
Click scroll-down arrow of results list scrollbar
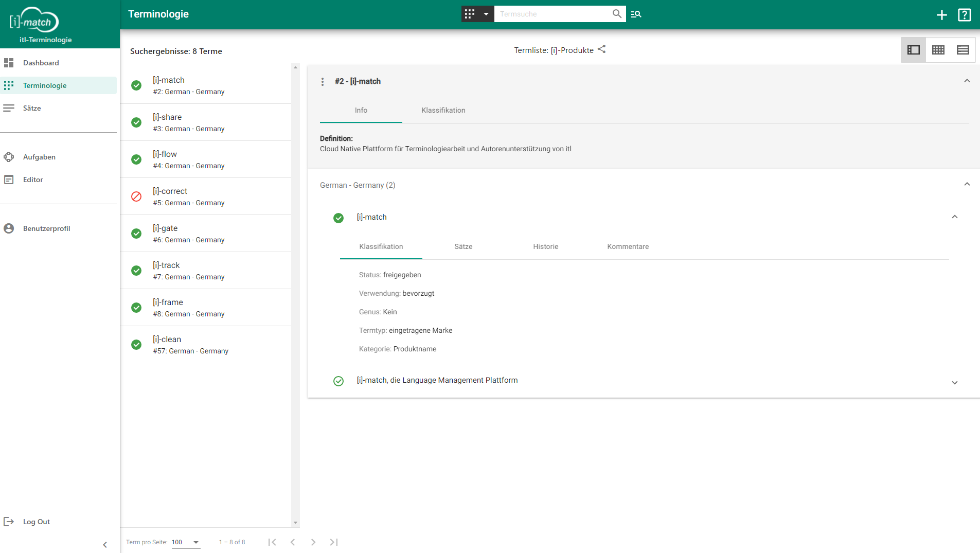pos(295,523)
